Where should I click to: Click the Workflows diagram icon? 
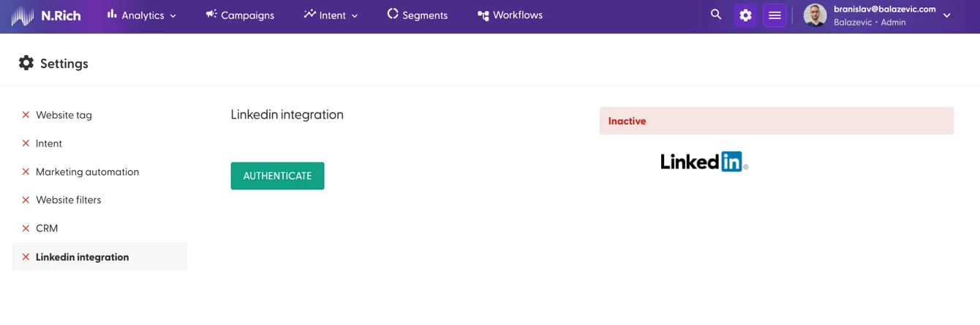483,15
